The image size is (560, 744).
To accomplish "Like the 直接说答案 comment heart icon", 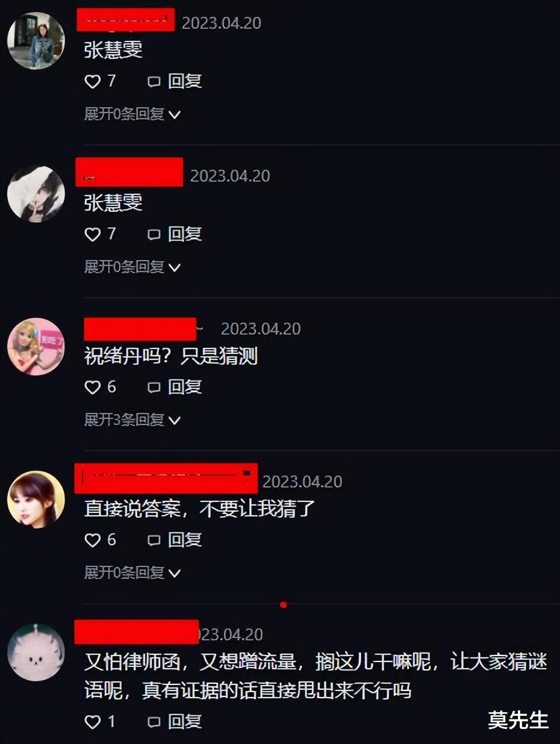I will pyautogui.click(x=92, y=540).
